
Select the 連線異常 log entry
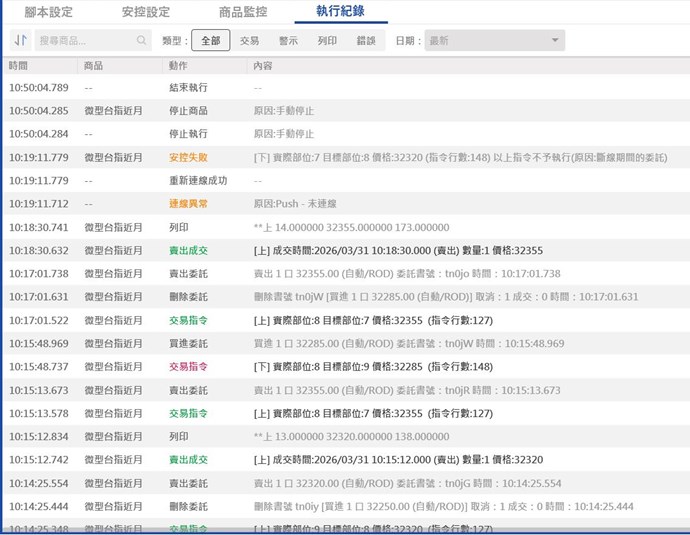pyautogui.click(x=188, y=204)
